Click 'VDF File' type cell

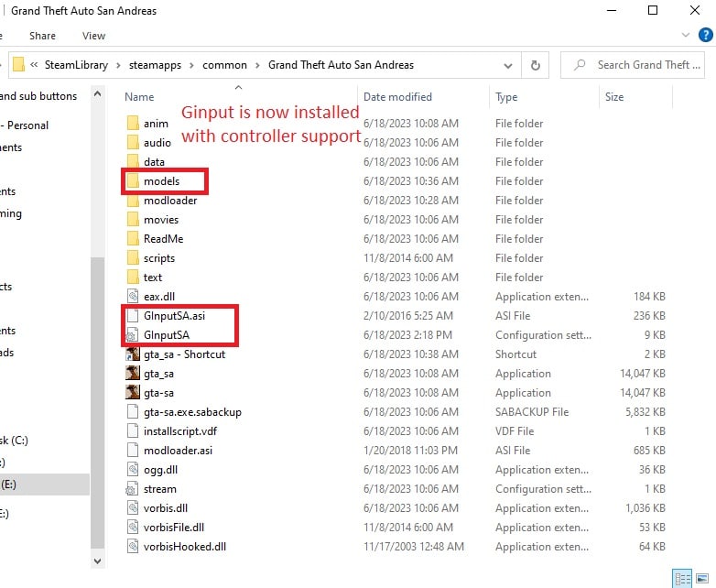click(515, 430)
